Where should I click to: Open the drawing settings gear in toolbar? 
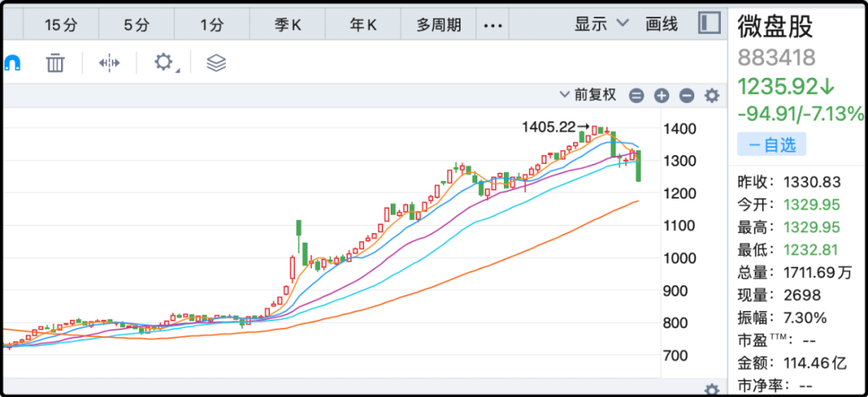[164, 63]
